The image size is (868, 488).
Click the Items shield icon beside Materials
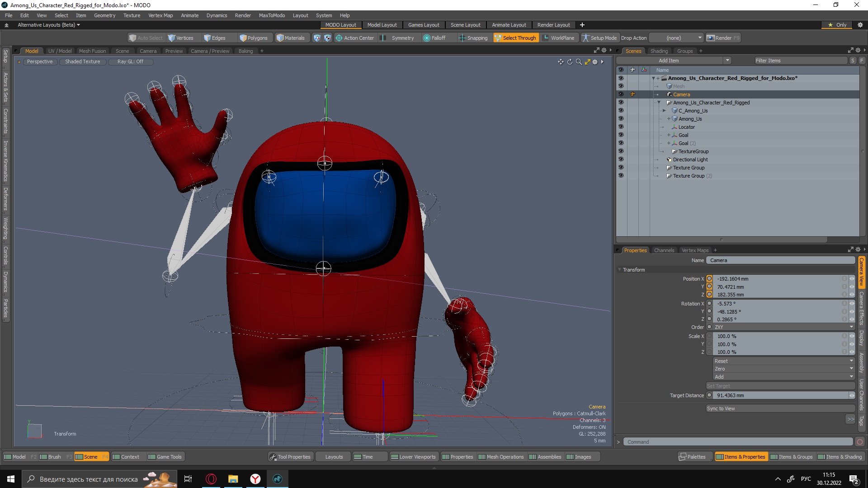(x=317, y=38)
